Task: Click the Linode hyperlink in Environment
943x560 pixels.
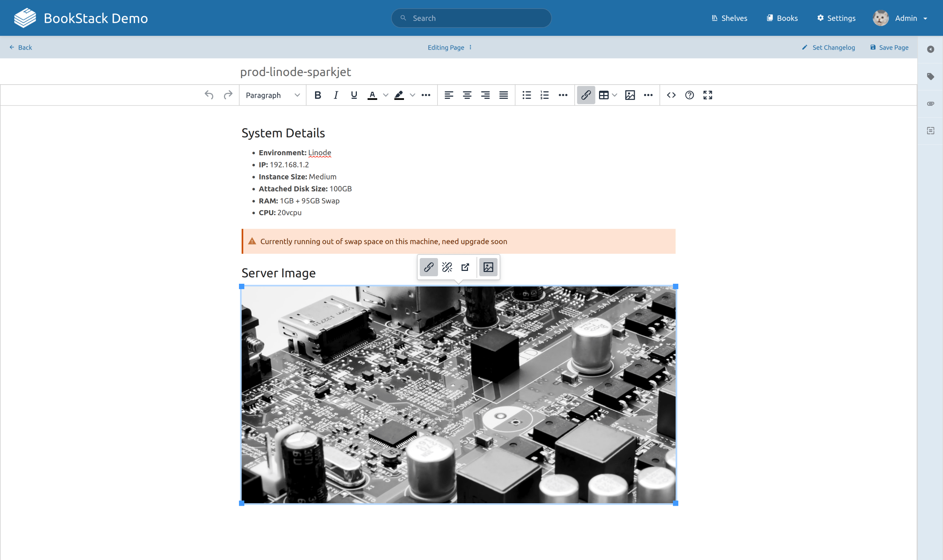Action: point(319,152)
